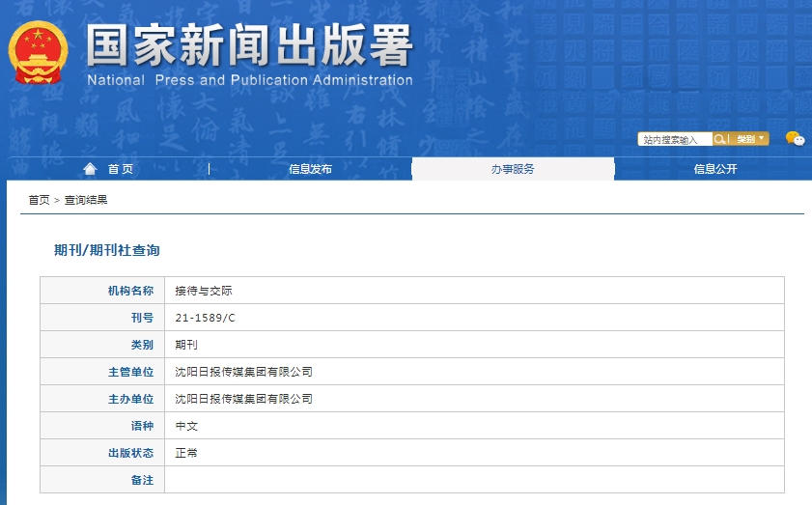Select the 办事服务 navigation tab
This screenshot has height=505, width=812.
[x=513, y=169]
